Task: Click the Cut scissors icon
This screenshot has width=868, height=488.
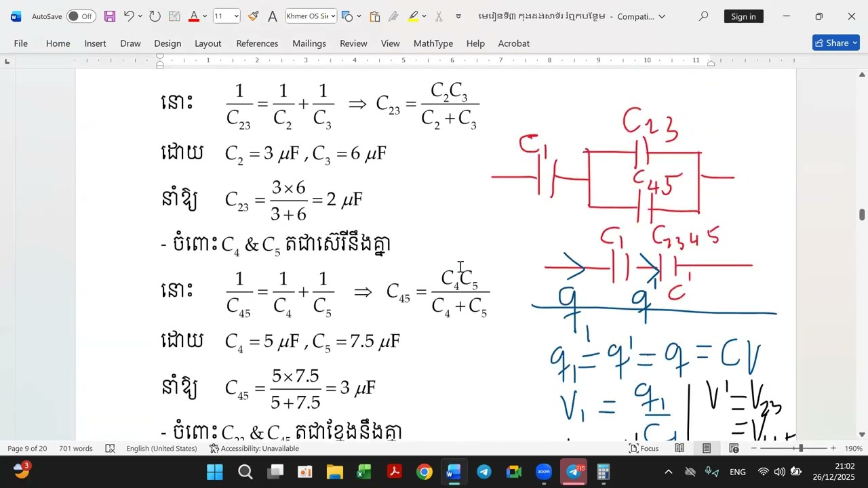Action: 439,16
